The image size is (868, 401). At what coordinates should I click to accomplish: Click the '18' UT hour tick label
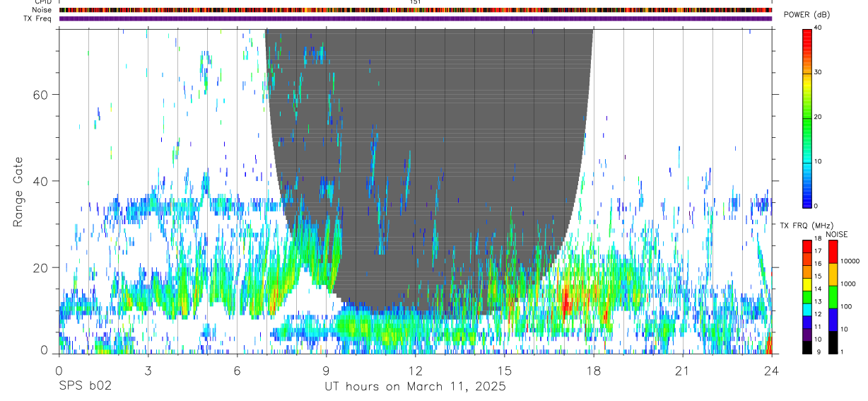pyautogui.click(x=594, y=370)
